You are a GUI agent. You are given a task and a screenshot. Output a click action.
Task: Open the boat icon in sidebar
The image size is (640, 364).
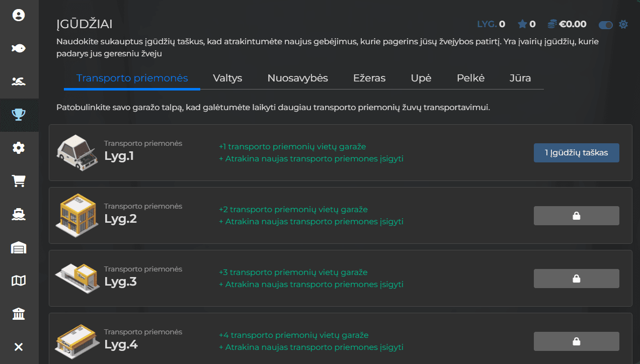[x=19, y=214]
